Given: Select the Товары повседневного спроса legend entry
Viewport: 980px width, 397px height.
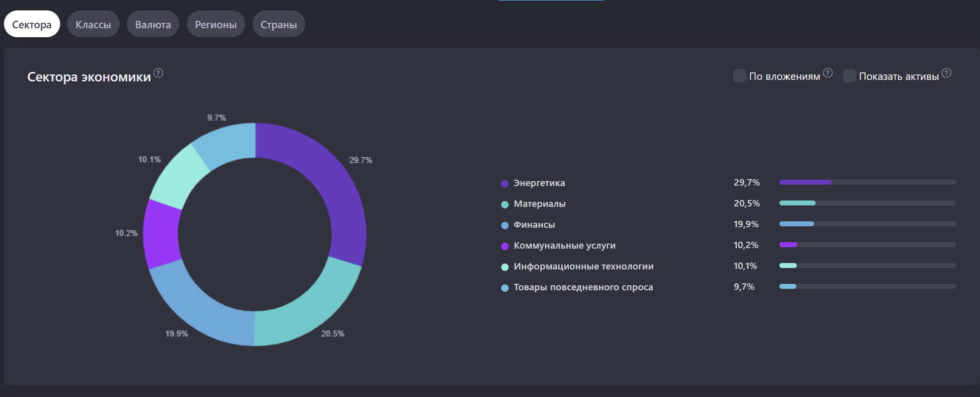Looking at the screenshot, I should [x=583, y=287].
